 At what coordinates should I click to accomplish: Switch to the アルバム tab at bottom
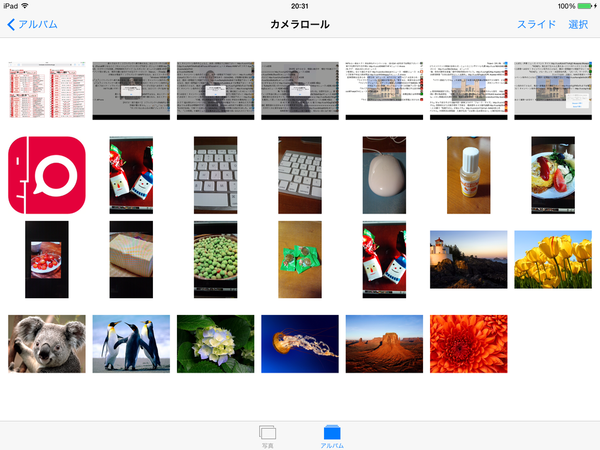[332, 436]
